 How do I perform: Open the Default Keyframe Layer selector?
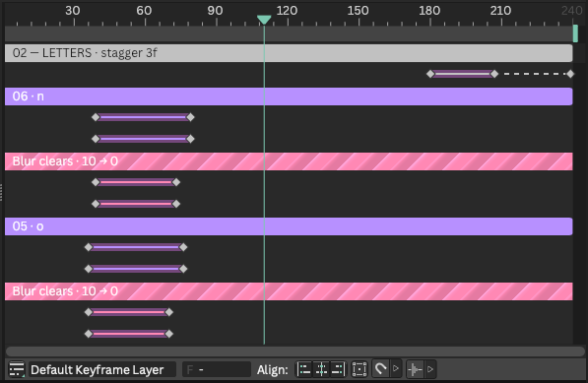coord(102,369)
